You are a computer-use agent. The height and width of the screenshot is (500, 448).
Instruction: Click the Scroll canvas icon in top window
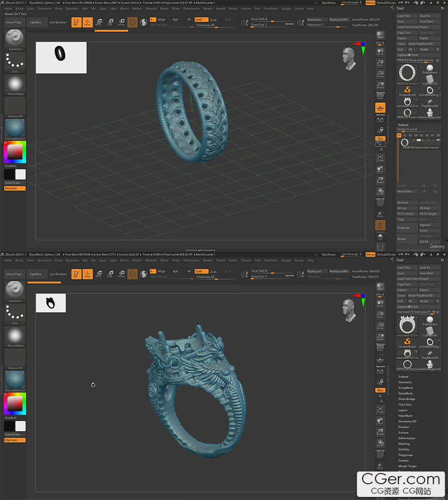[x=380, y=51]
